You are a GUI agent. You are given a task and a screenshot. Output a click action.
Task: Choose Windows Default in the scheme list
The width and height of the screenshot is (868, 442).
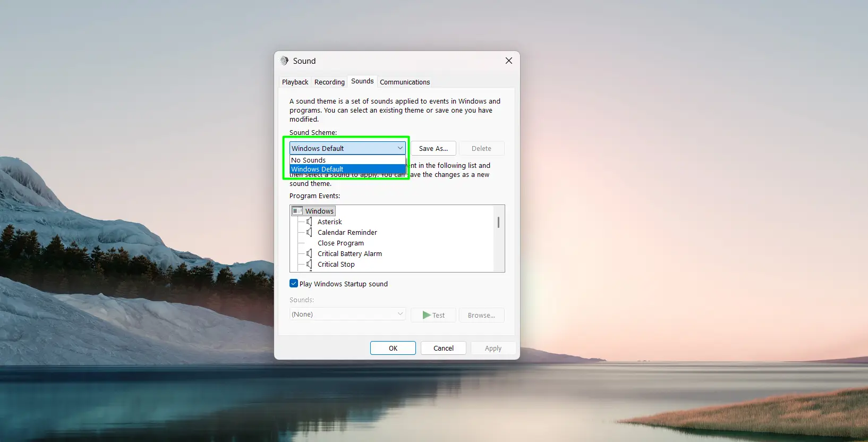(x=347, y=169)
